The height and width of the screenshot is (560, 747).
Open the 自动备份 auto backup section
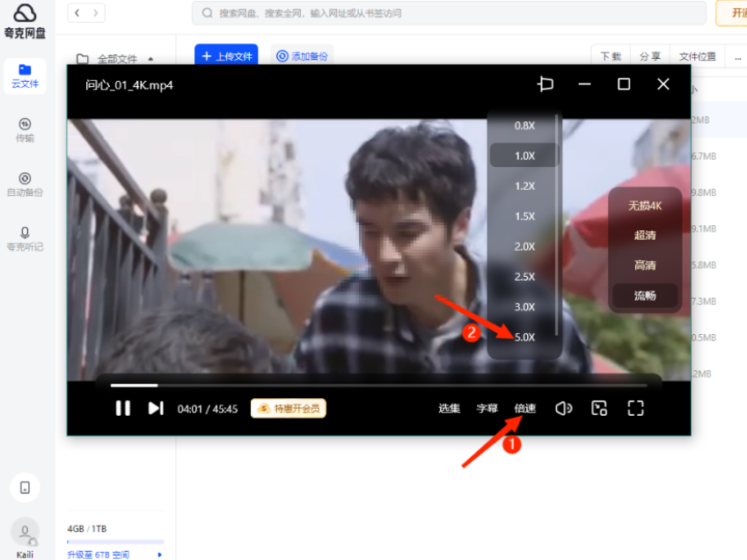25,185
